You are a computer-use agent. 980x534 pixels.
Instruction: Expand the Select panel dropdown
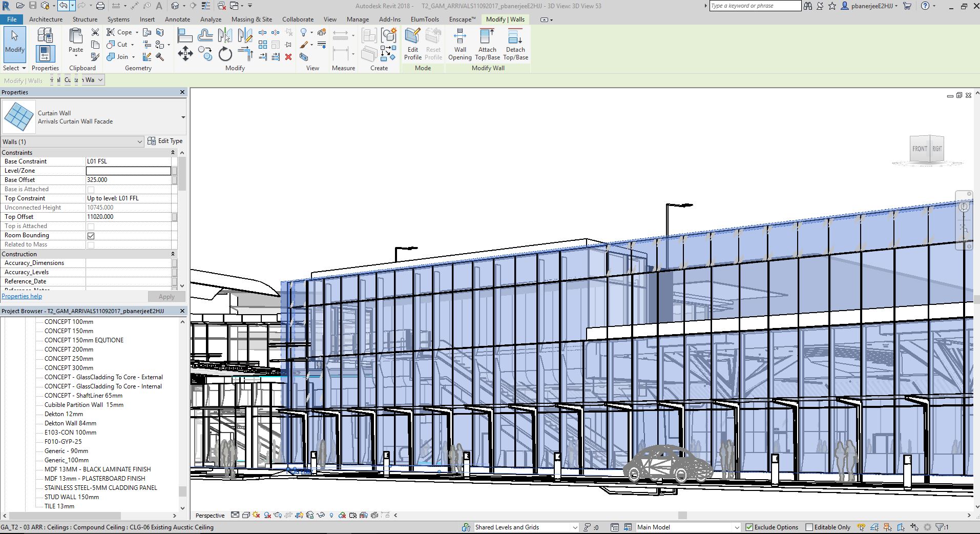[x=14, y=68]
